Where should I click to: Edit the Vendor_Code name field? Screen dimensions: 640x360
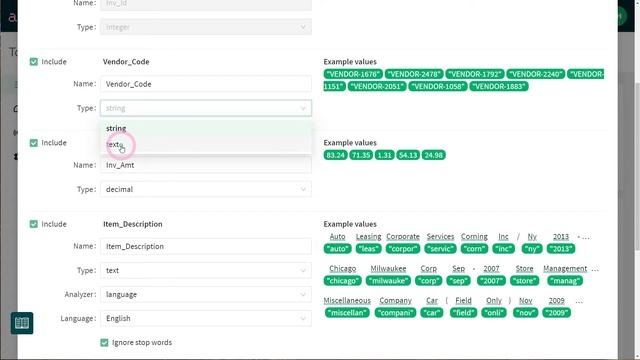pyautogui.click(x=206, y=84)
